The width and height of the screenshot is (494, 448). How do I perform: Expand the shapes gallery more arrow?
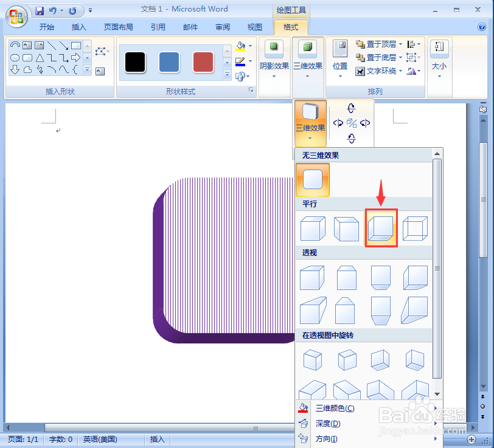coord(88,70)
